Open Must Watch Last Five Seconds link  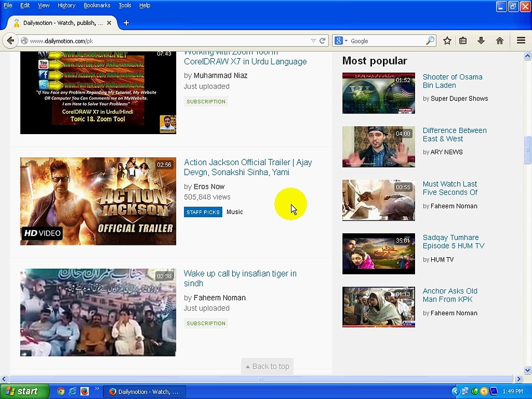[x=450, y=188]
